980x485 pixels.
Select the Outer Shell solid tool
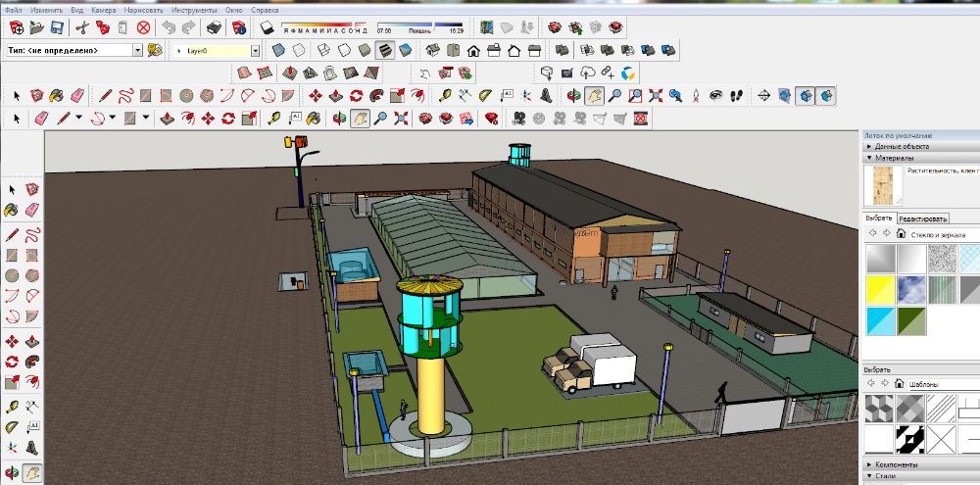click(x=562, y=51)
